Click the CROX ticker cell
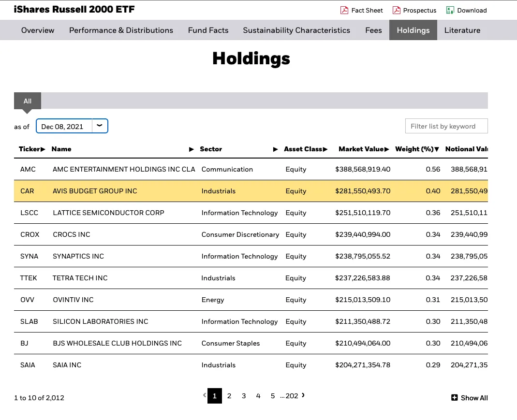The image size is (517, 420). pos(30,234)
